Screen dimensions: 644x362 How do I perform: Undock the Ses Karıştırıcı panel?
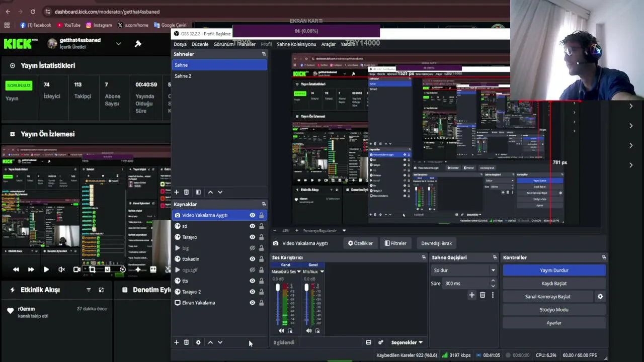pos(424,257)
